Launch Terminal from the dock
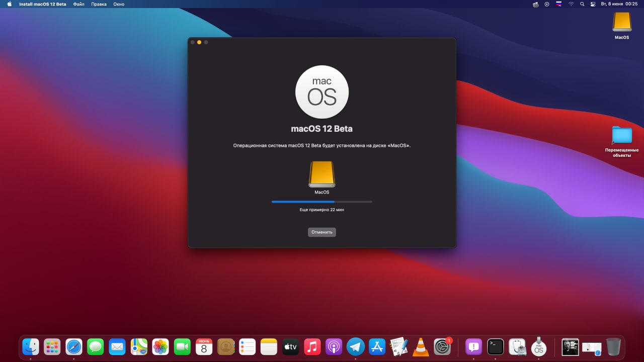Screen dimensions: 644x362 496,346
